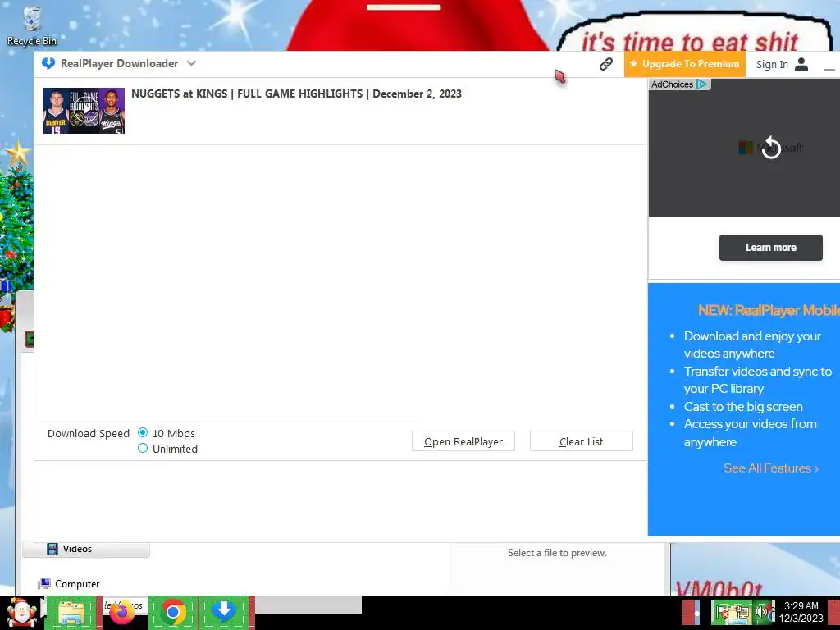840x630 pixels.
Task: Open Google Chrome from taskbar
Action: pos(173,612)
